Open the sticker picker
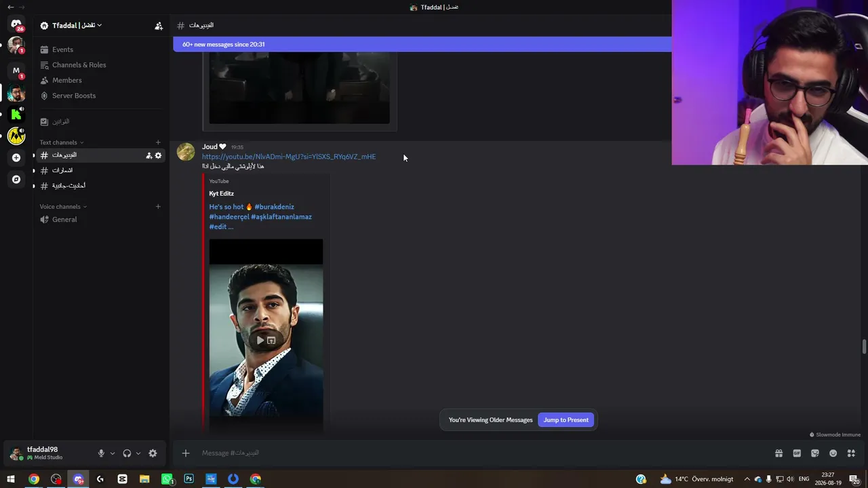This screenshot has height=488, width=868. tap(815, 453)
